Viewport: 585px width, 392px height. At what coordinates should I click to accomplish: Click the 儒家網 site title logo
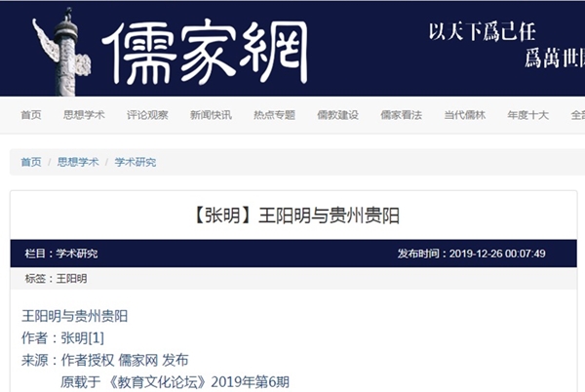click(210, 51)
